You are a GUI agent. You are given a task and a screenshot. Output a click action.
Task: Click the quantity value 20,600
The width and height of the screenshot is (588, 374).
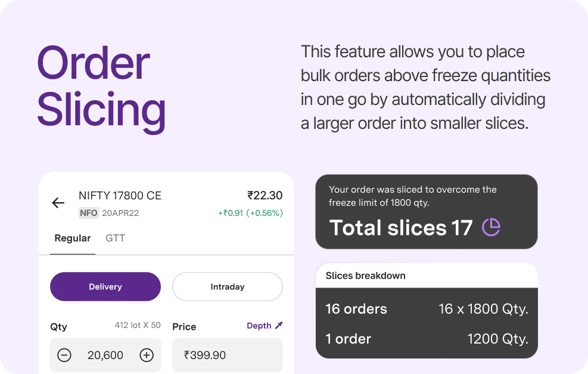click(x=105, y=356)
